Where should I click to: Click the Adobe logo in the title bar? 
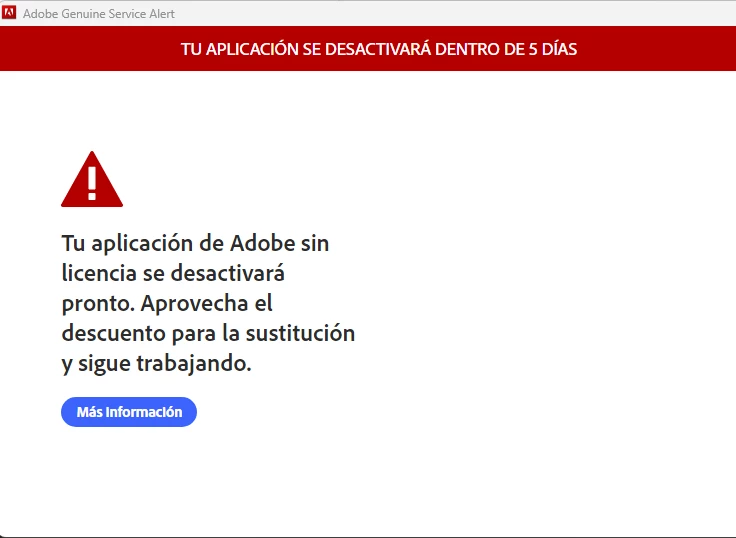[9, 13]
